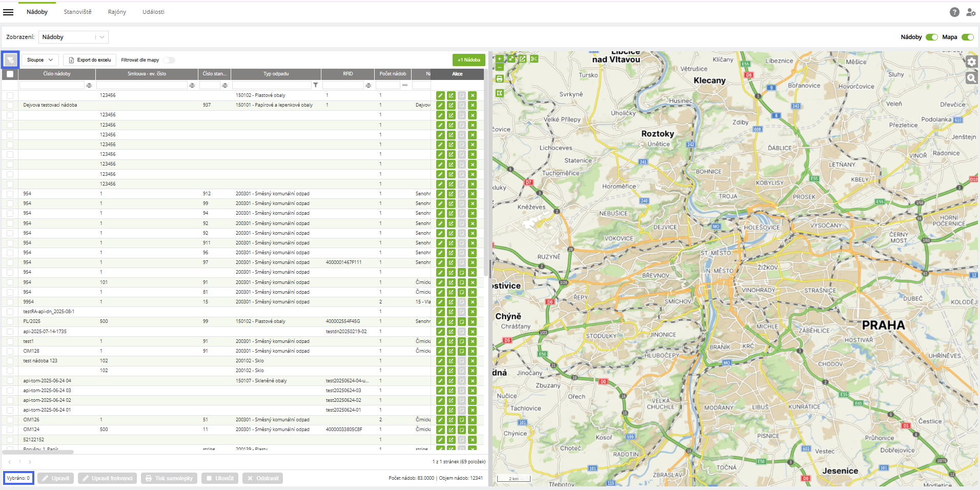Click the Číslo nádoby filter input field

click(x=51, y=85)
